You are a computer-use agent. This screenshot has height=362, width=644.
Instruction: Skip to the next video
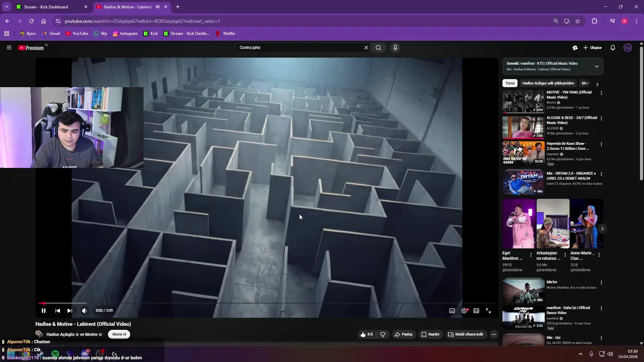pyautogui.click(x=69, y=311)
